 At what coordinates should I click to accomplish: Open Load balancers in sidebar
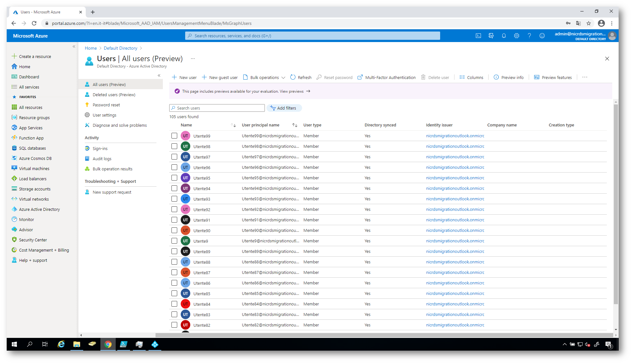tap(33, 179)
